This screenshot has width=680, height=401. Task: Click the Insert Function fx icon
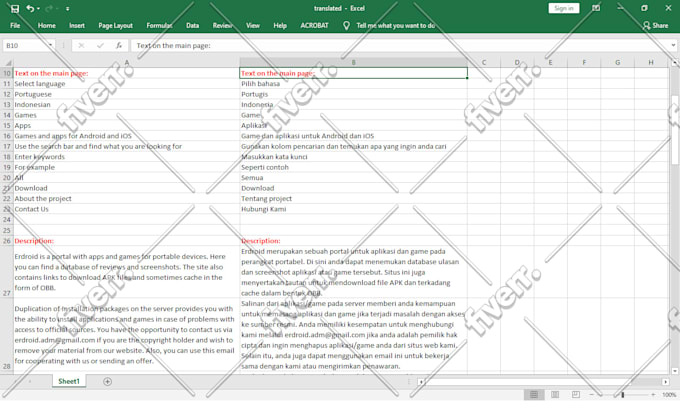119,45
